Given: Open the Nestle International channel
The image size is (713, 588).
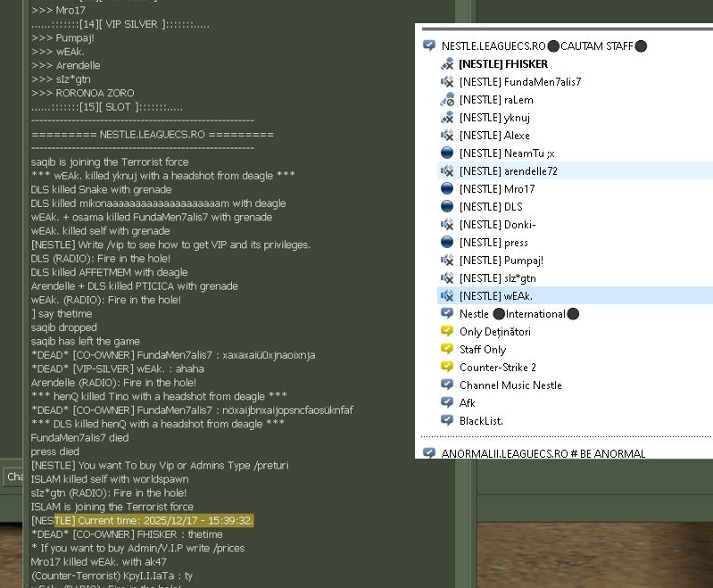Looking at the screenshot, I should point(518,314).
